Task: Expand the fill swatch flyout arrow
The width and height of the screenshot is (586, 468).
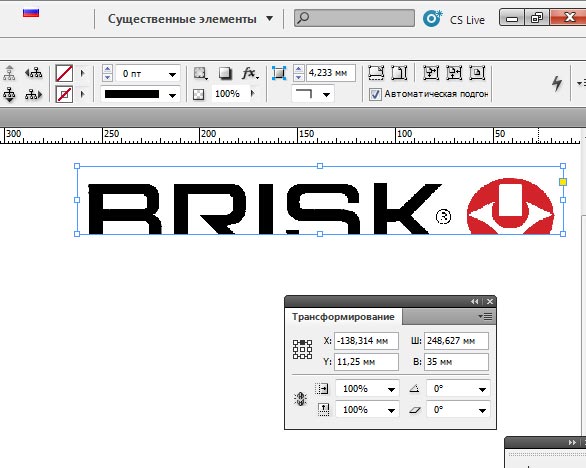Action: pyautogui.click(x=83, y=73)
